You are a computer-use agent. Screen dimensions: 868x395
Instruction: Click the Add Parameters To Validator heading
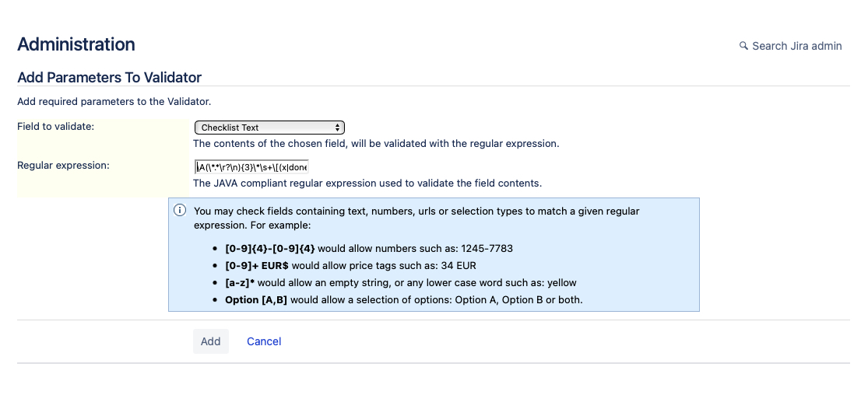[109, 77]
